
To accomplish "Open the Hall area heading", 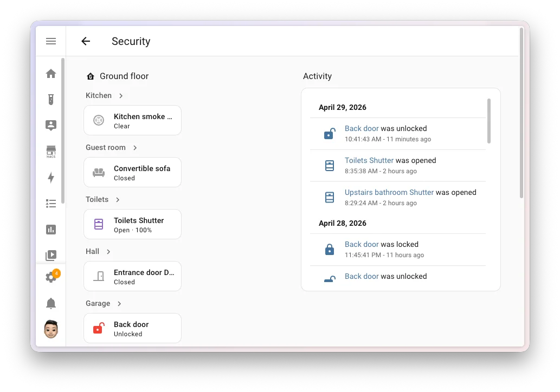I will coord(93,251).
